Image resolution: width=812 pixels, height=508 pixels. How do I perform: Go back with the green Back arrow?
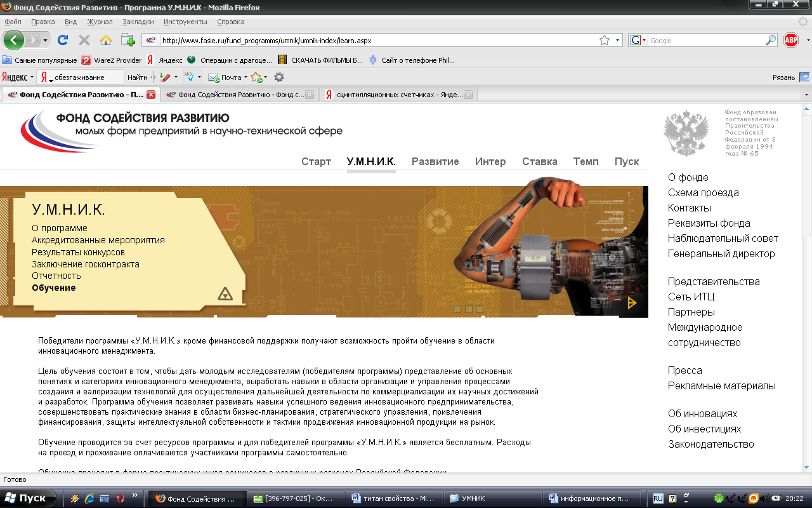[x=14, y=40]
